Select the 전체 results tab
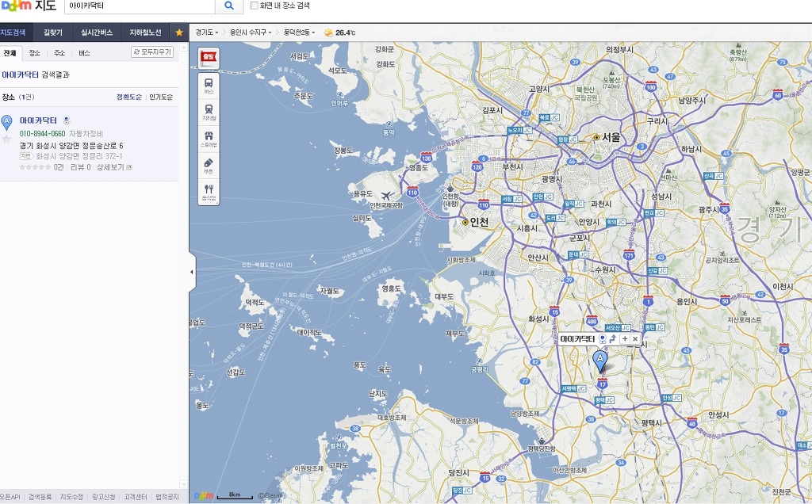This screenshot has height=504, width=812. tap(10, 53)
